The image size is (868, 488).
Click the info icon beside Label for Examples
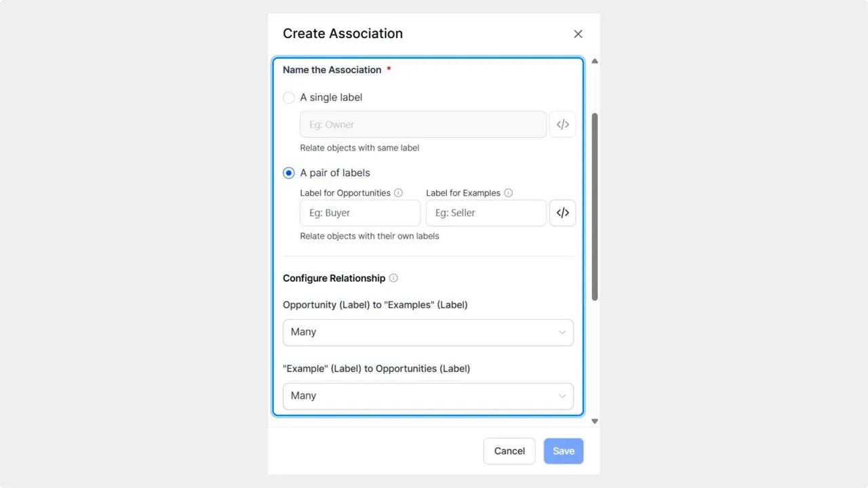(508, 192)
